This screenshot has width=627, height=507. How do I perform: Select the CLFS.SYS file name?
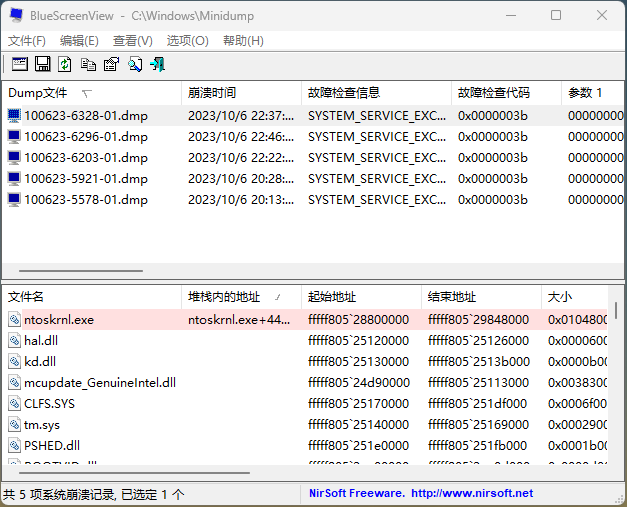coord(49,403)
